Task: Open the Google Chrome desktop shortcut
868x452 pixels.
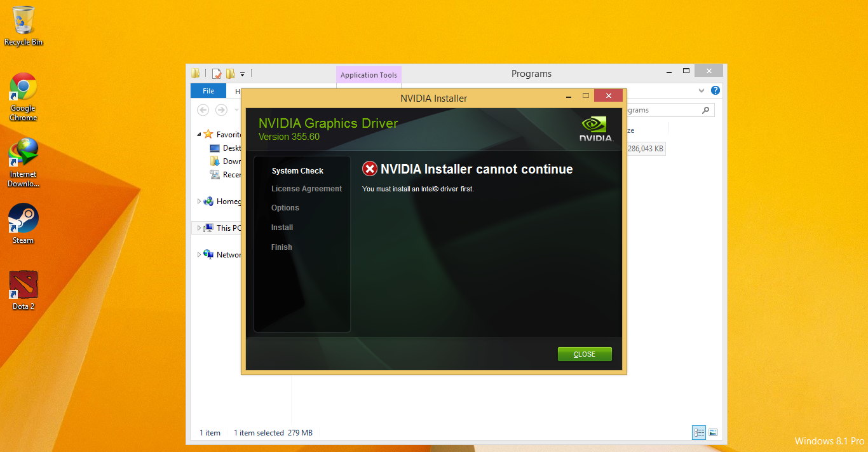Action: pos(24,97)
